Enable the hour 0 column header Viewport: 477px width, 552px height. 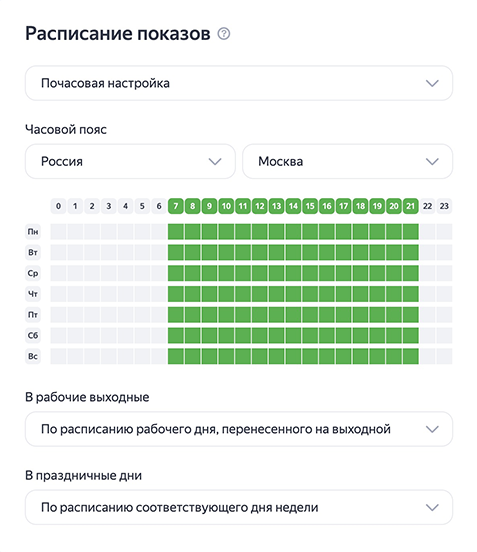tap(58, 206)
